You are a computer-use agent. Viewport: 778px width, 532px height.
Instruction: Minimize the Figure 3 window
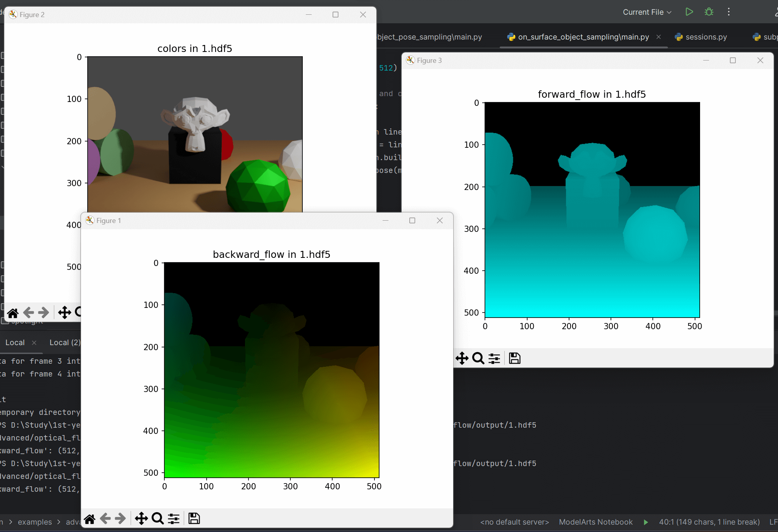coord(706,60)
